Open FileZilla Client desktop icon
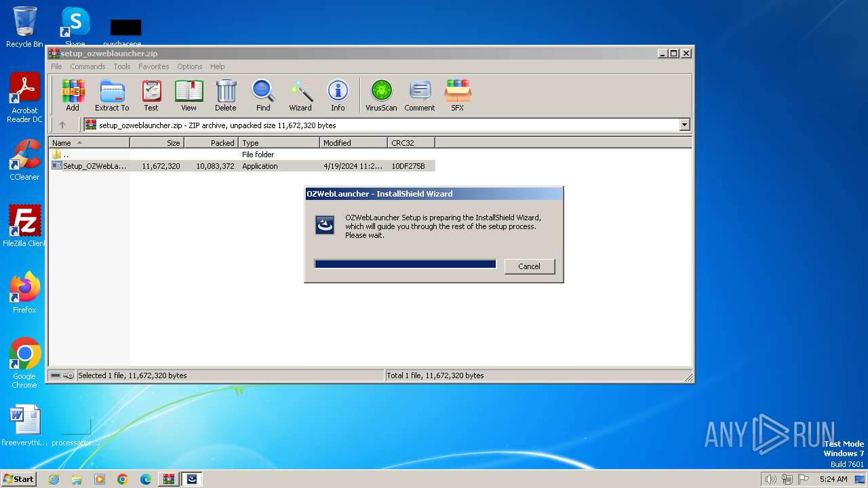Viewport: 868px width, 488px height. 24,226
